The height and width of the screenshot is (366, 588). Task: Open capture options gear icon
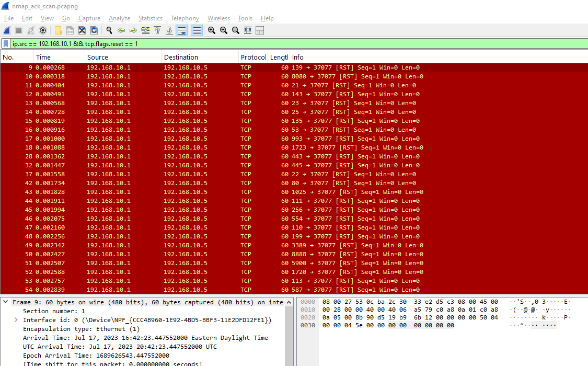tap(43, 30)
